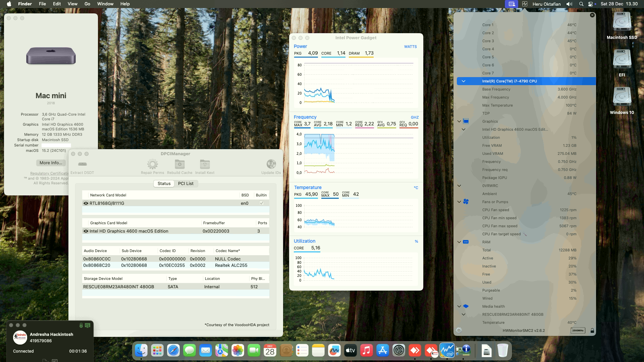Image resolution: width=644 pixels, height=362 pixels.
Task: Open System Settings in Dock
Action: [399, 351]
